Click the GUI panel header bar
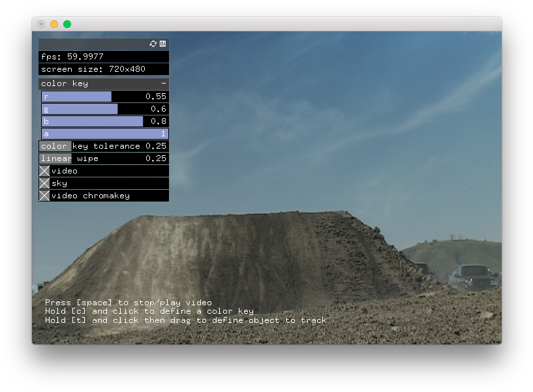Screen dimensions: 533x392 (91, 44)
